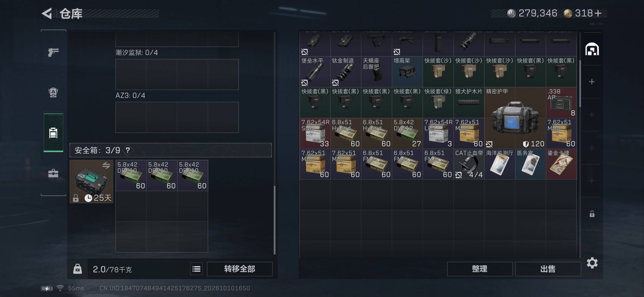Image resolution: width=644 pixels, height=297 pixels.
Task: Tap the silver currency 279,346 coin icon
Action: coord(511,13)
